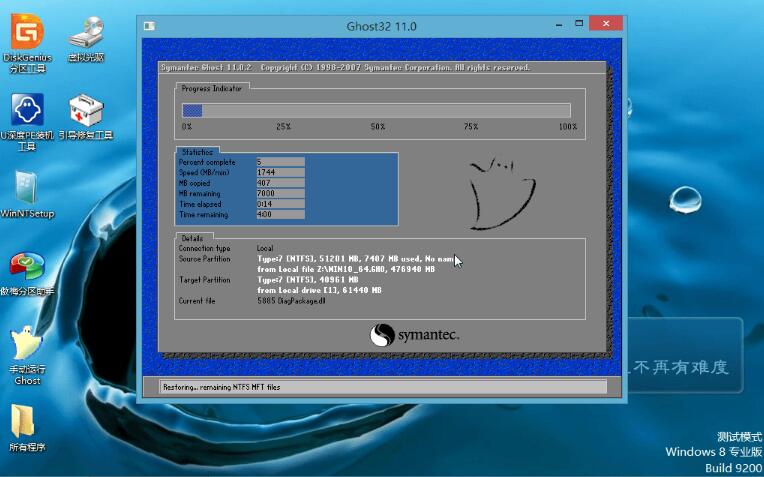Click the Symantec copyright header line
Viewport: 764px width, 477px height.
(345, 67)
